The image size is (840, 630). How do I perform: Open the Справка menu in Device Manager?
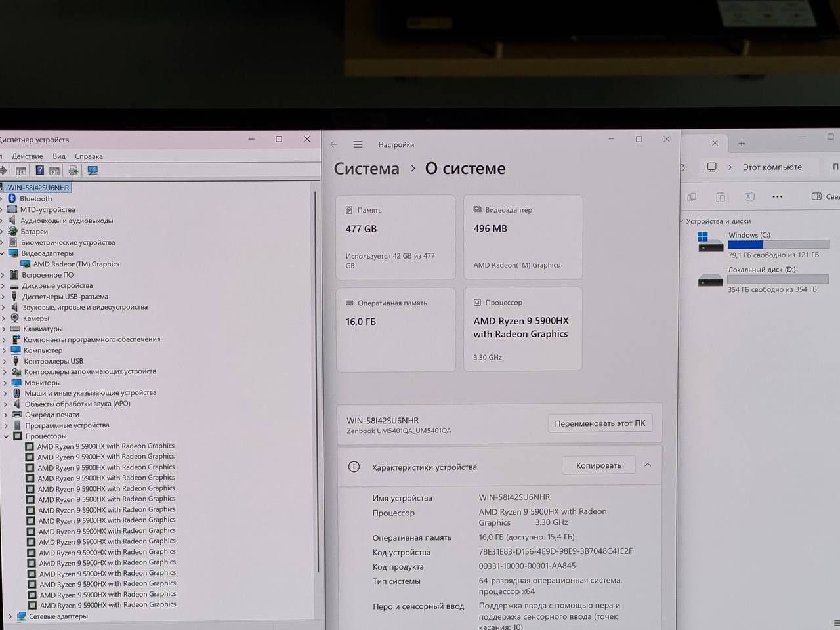pyautogui.click(x=89, y=156)
